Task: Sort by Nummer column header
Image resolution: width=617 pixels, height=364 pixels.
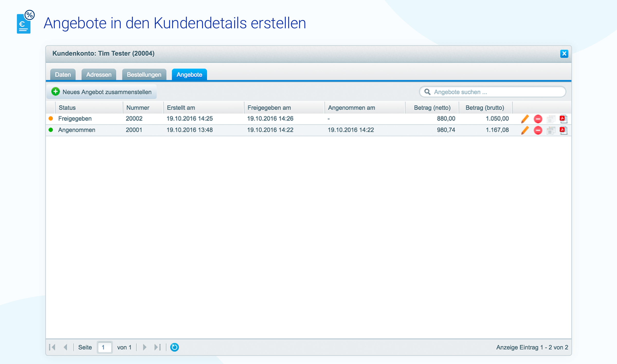Action: pos(143,108)
